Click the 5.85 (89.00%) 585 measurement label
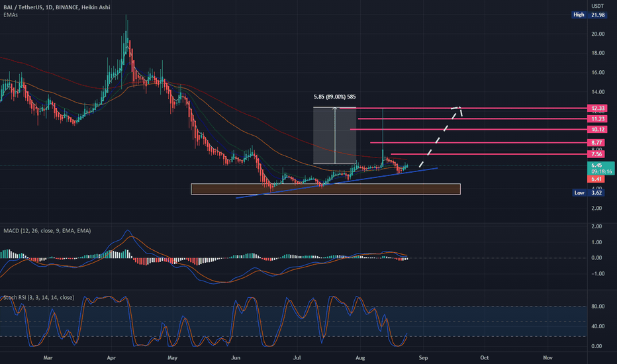The width and height of the screenshot is (617, 364). pyautogui.click(x=334, y=97)
